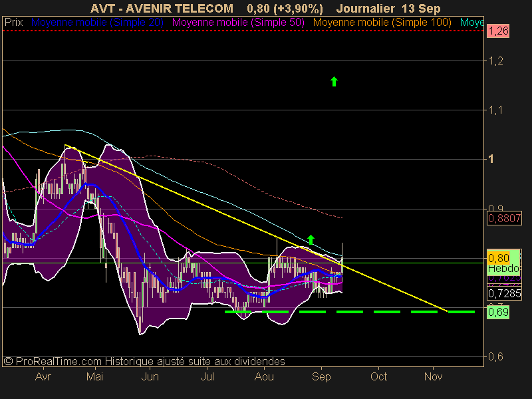Image resolution: width=532 pixels, height=399 pixels.
Task: Click the red 1,26 price label
Action: click(498, 31)
